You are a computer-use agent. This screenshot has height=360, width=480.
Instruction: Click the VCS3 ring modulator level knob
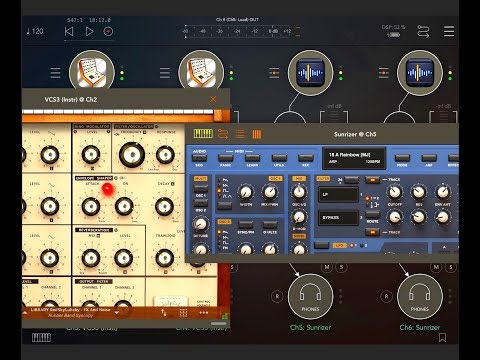tap(91, 155)
